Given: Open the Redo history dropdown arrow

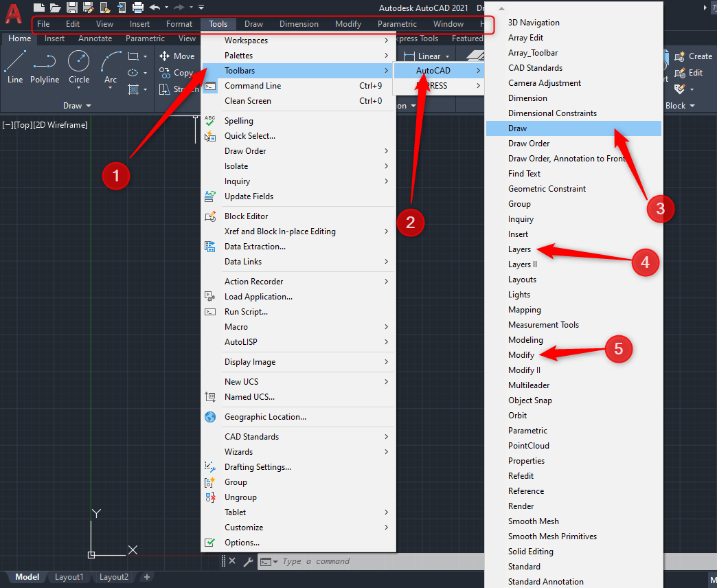Looking at the screenshot, I should (191, 8).
